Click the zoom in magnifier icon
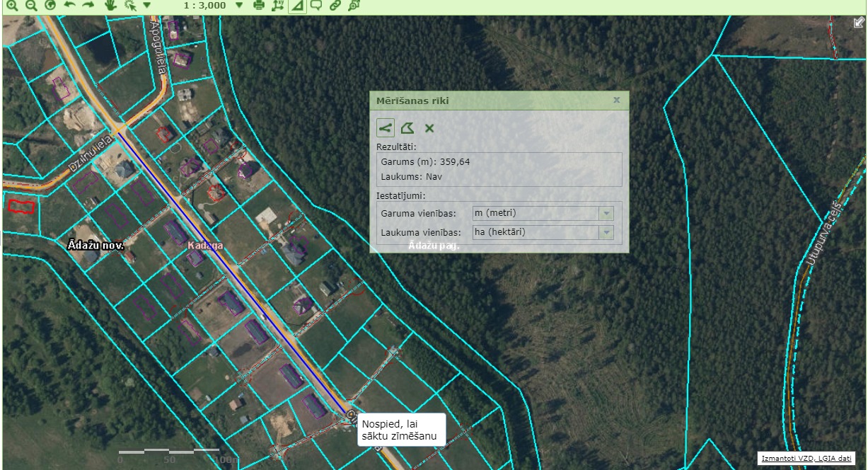868x470 pixels. pos(12,6)
